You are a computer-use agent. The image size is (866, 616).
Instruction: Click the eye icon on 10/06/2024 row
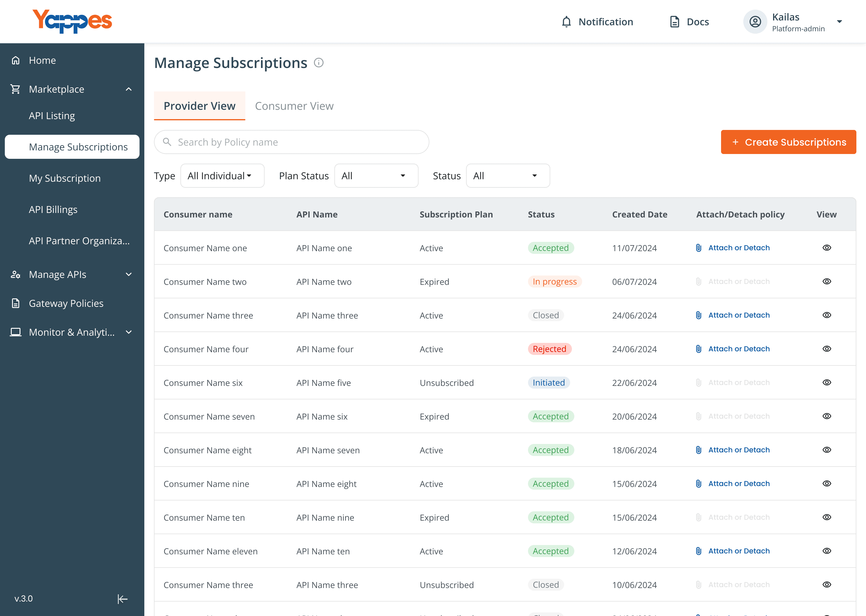click(827, 584)
